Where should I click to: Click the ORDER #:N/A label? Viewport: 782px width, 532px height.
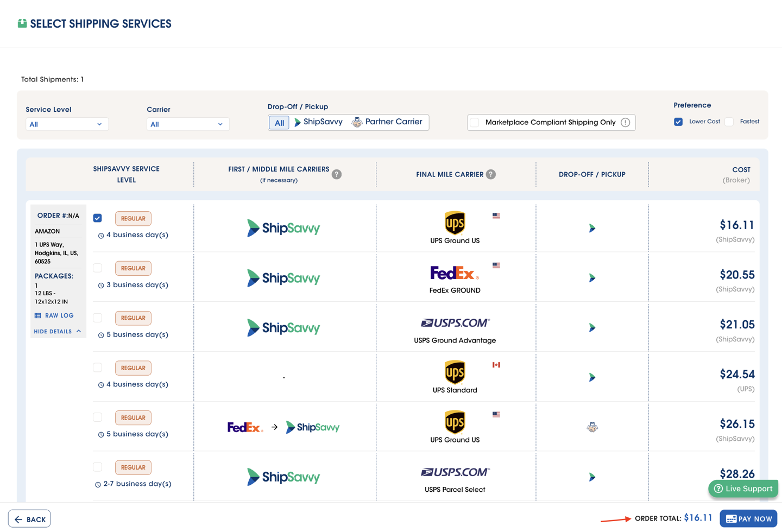coord(58,216)
